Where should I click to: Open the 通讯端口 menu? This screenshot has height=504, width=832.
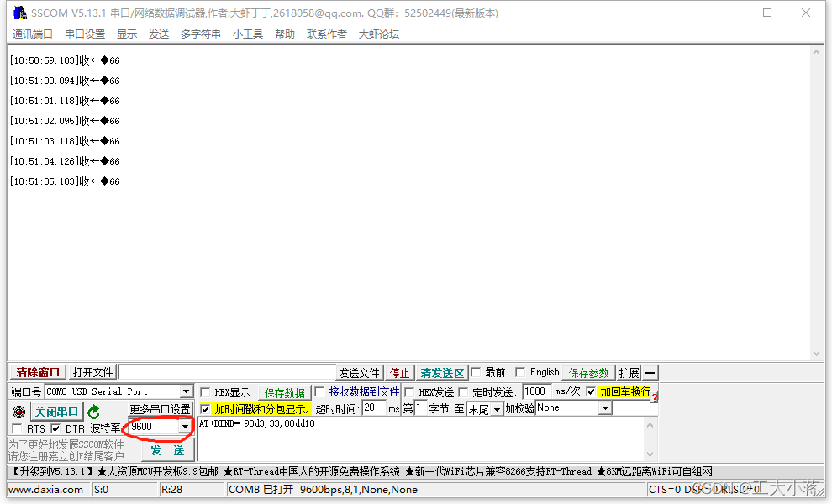(33, 34)
